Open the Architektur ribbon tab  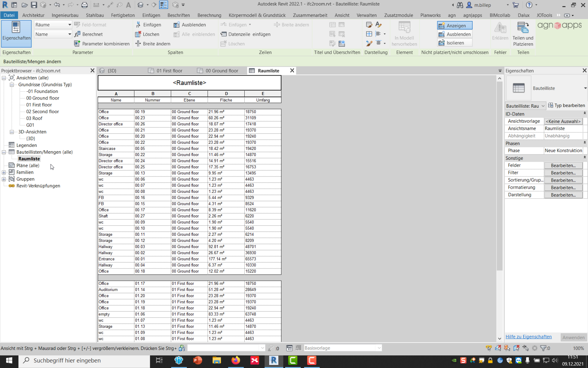click(x=33, y=15)
